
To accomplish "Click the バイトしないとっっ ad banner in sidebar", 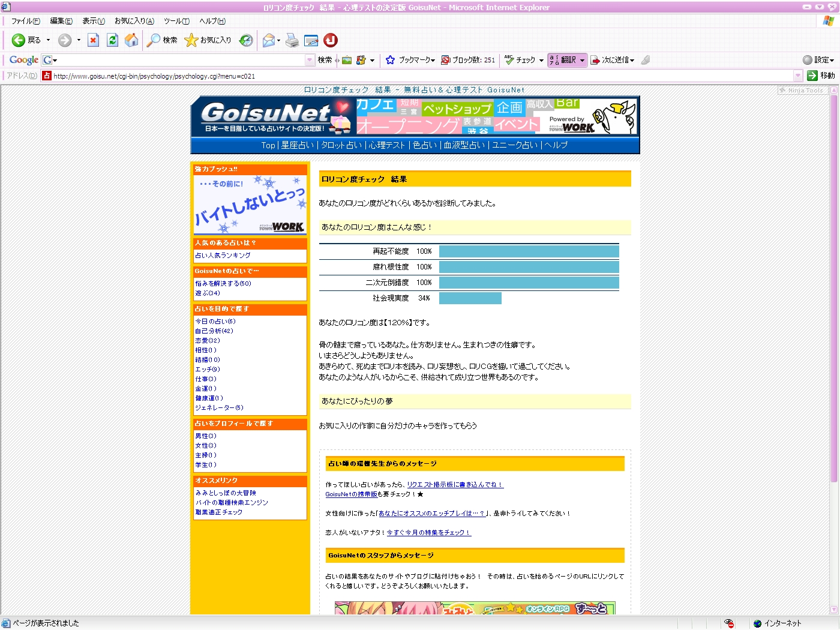I will (250, 205).
